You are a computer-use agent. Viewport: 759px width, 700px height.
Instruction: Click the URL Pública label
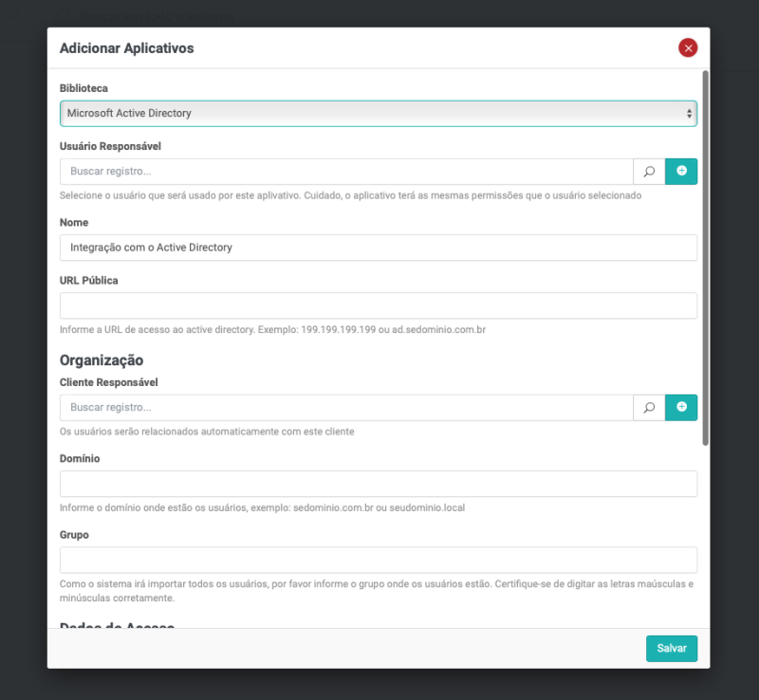tap(88, 280)
